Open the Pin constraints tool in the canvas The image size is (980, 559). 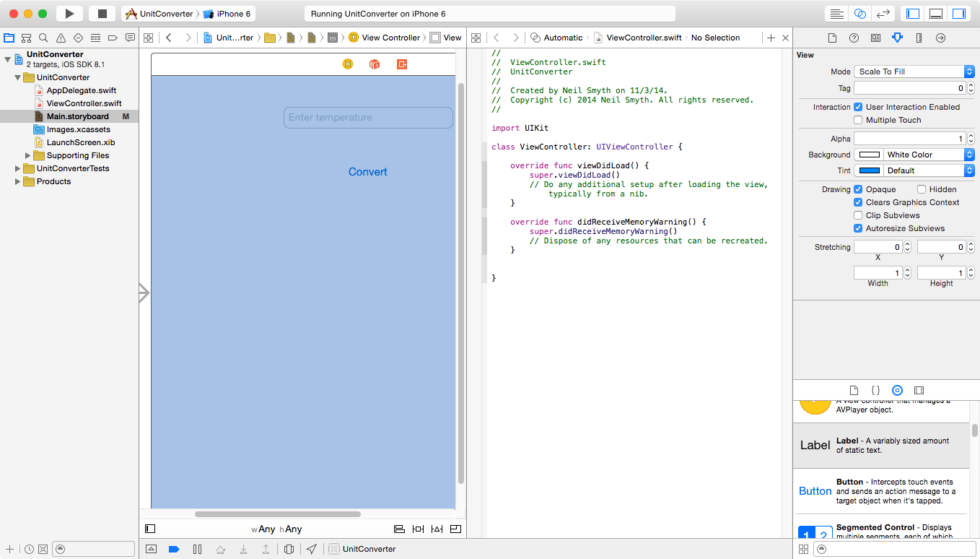(x=418, y=529)
